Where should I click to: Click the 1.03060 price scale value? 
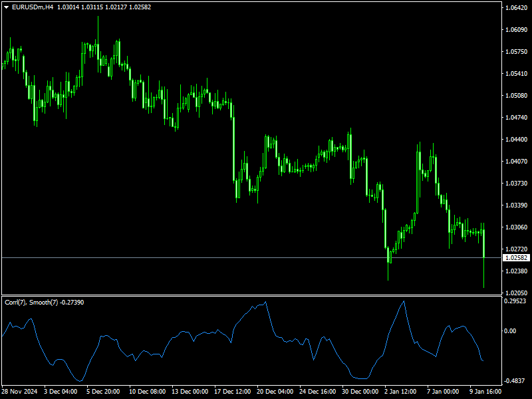(517, 227)
